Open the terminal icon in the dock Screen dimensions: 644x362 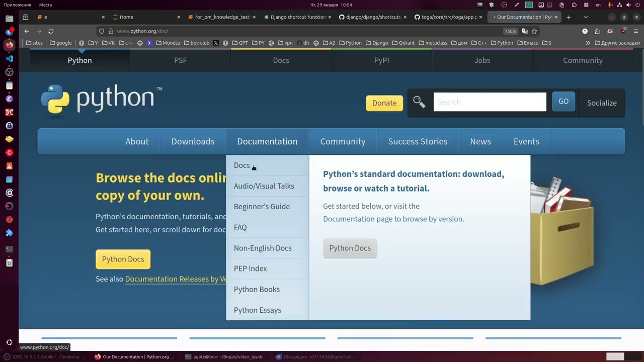(9, 249)
